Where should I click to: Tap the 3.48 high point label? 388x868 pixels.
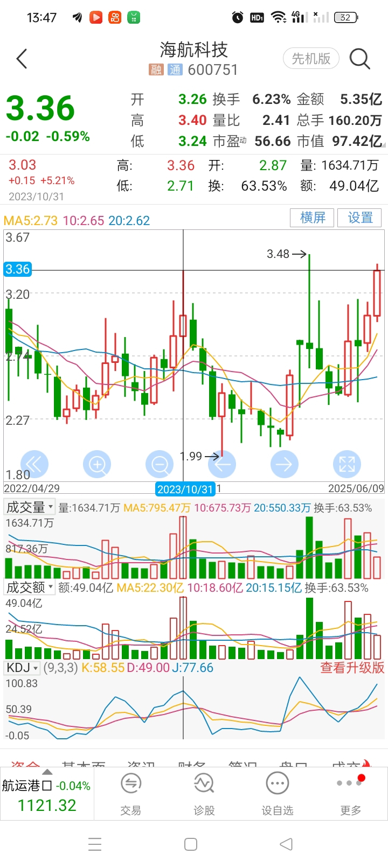(x=278, y=254)
